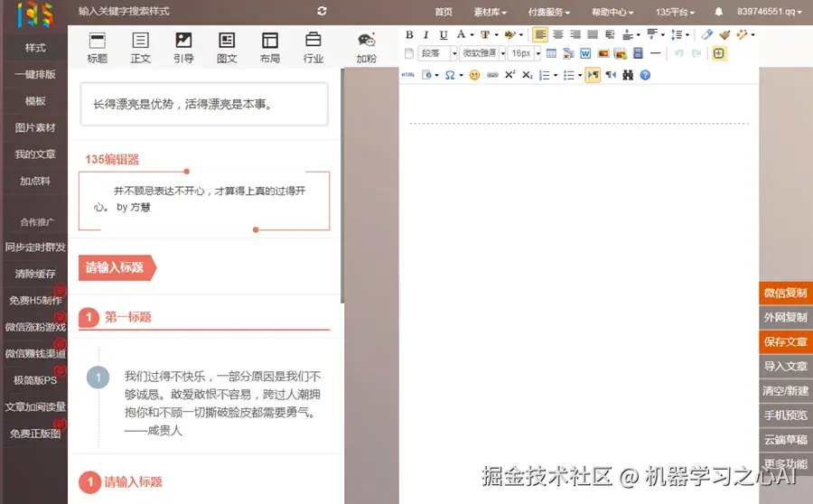Open 135平台 menu
813x504 pixels.
(675, 12)
